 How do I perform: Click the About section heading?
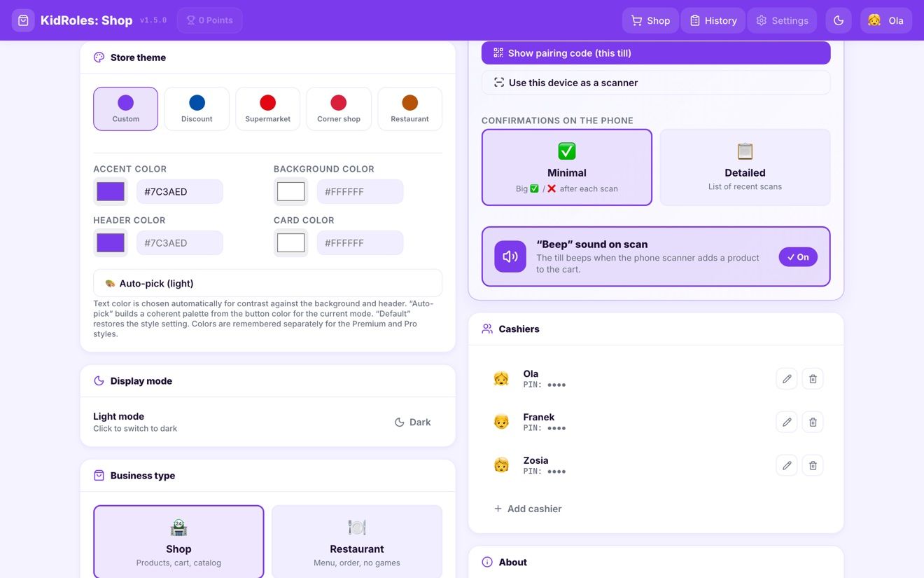point(512,562)
